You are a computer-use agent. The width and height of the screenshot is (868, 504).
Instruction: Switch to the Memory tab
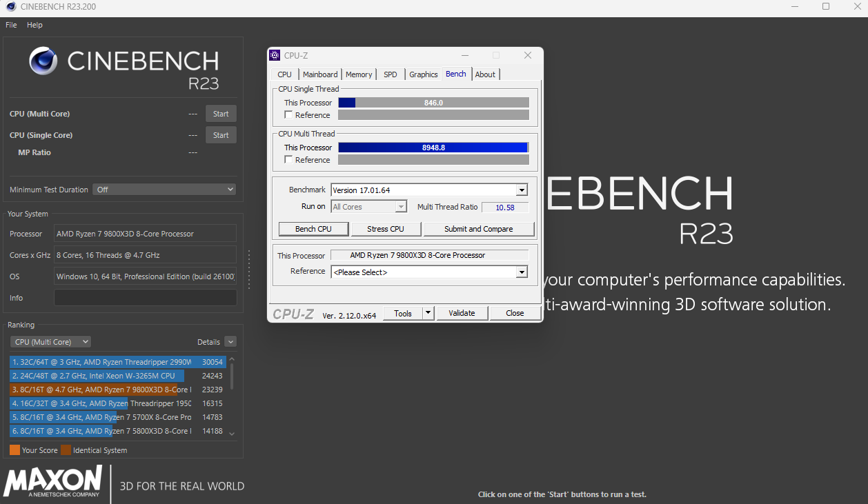click(x=359, y=74)
